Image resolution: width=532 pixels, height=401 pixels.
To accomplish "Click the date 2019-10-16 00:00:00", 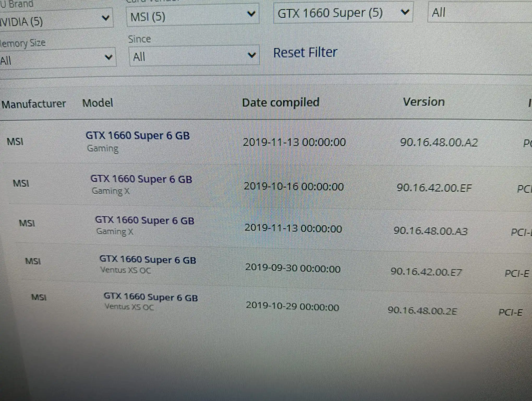I will click(x=294, y=186).
